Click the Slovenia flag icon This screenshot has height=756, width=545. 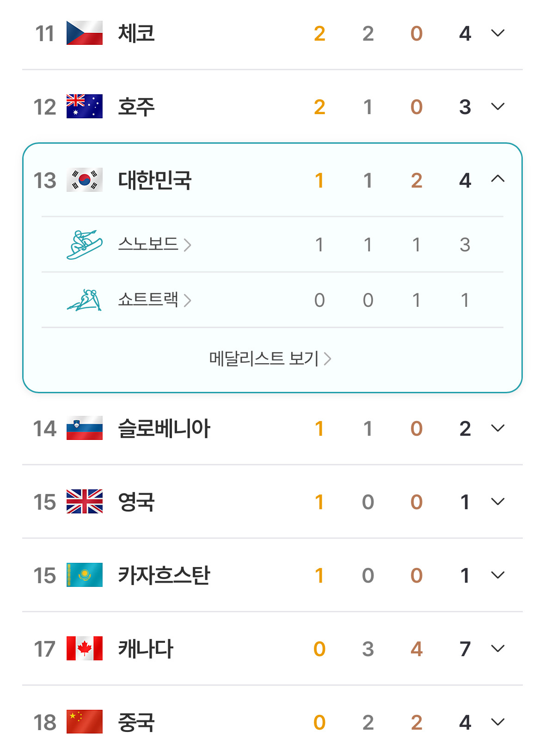coord(85,428)
